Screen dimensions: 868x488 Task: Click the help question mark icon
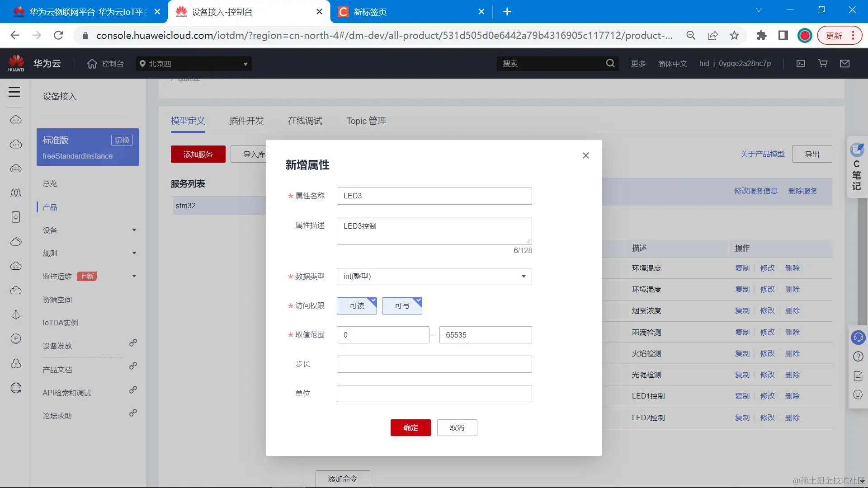pos(858,357)
